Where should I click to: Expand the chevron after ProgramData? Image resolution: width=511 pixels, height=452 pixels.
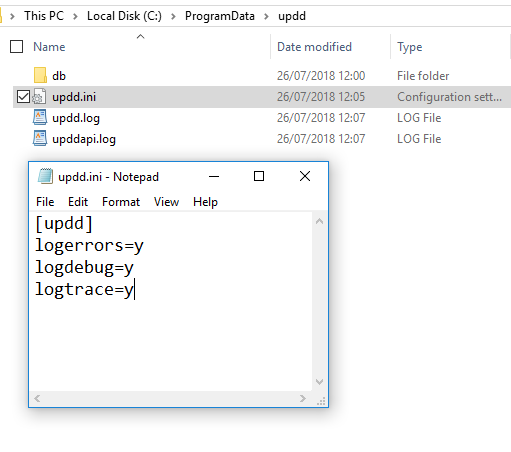266,16
